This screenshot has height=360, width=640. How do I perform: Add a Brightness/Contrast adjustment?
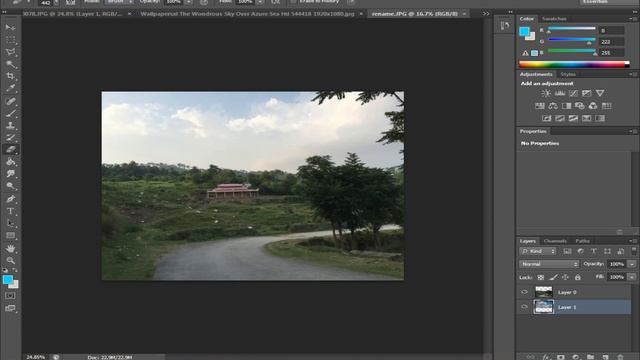[546, 93]
